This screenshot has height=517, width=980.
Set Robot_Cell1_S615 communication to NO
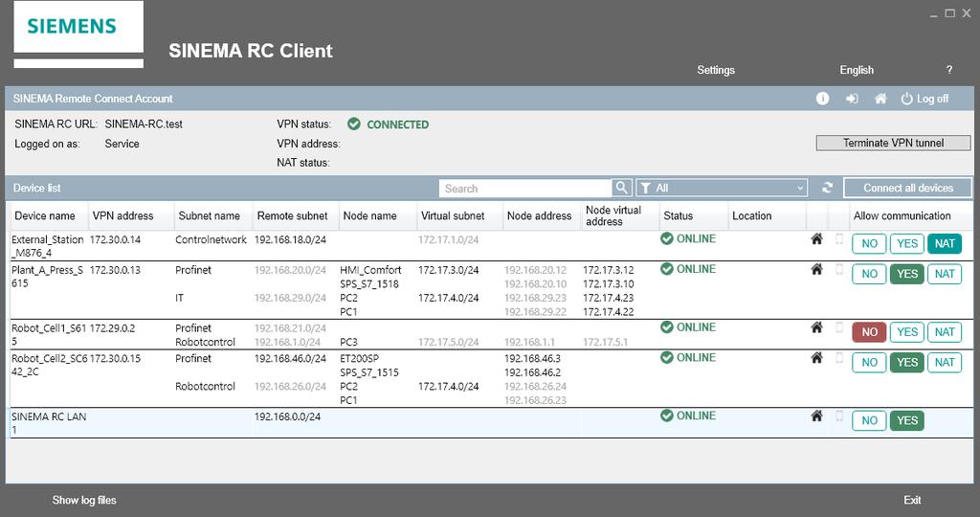coord(869,332)
